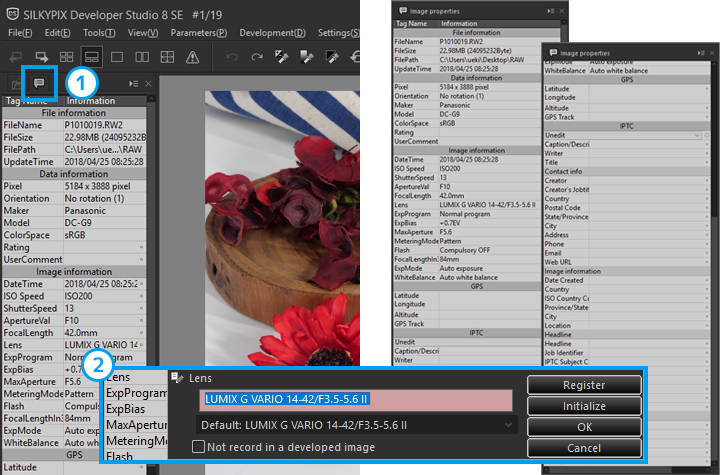Enable 'Not record in a developed image' checkbox

tap(199, 447)
